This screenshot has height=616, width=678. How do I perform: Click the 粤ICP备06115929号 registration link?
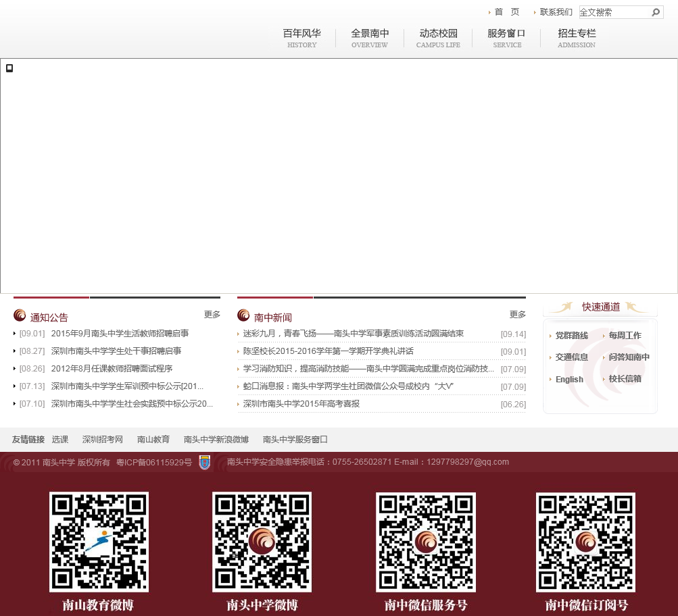(154, 463)
